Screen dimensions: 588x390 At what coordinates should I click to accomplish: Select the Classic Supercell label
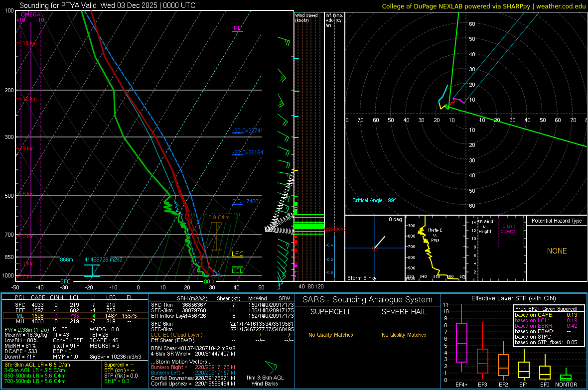pyautogui.click(x=509, y=229)
